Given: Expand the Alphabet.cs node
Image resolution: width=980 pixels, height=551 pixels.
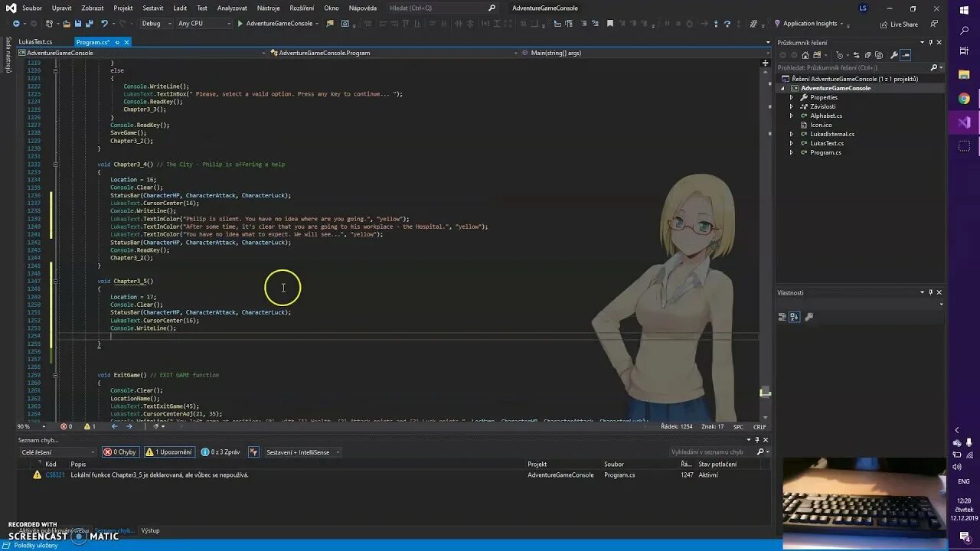Looking at the screenshot, I should point(792,116).
